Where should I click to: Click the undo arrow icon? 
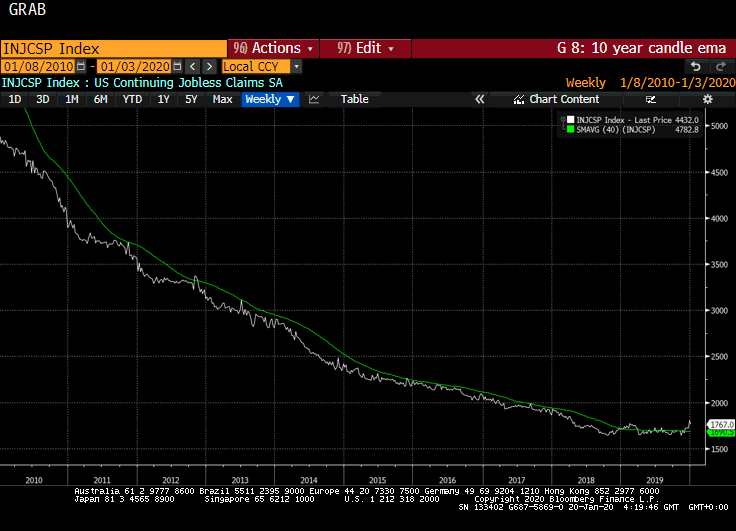696,67
